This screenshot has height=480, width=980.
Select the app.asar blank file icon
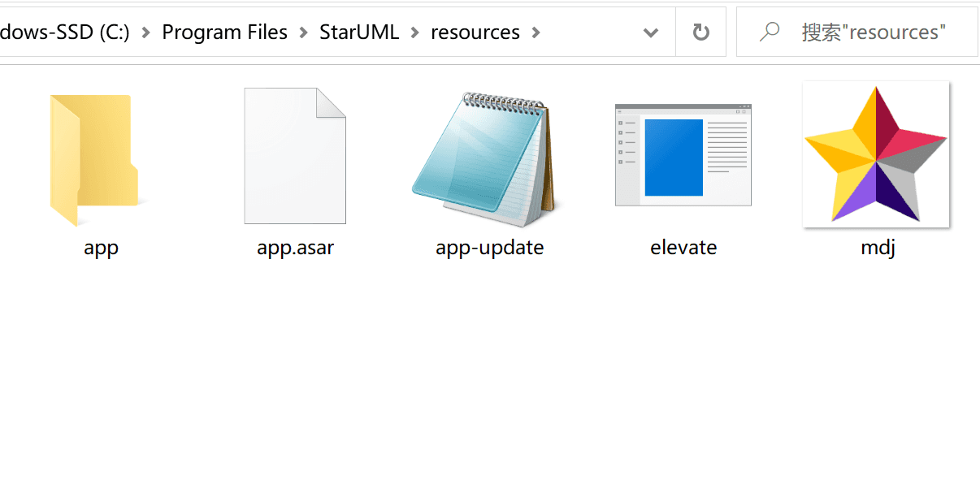tap(295, 156)
